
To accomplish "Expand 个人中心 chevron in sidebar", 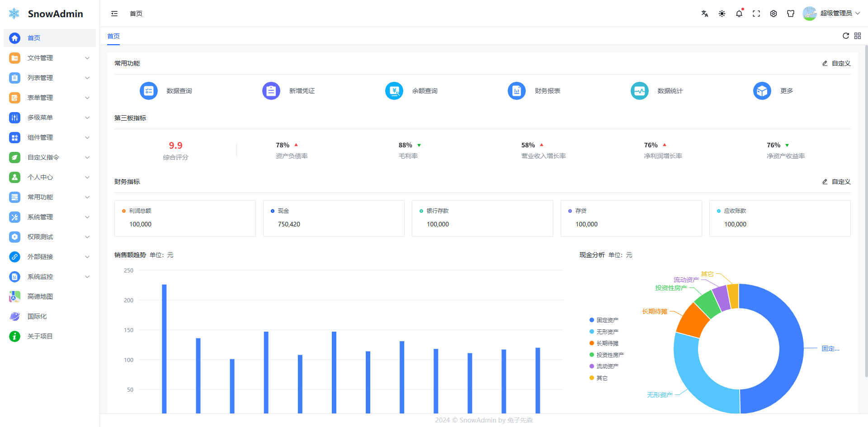I will (87, 177).
